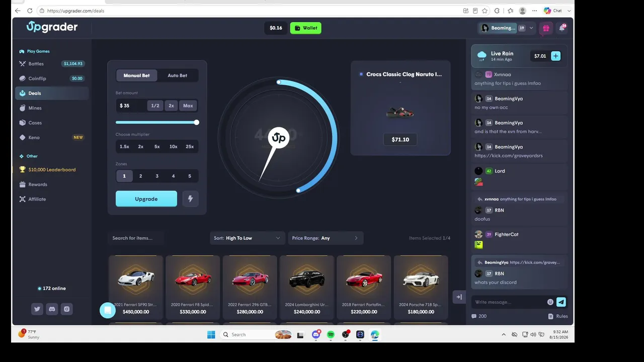Expand the Copilot Chat dropdown arrow
The image size is (644, 362).
[x=569, y=11]
